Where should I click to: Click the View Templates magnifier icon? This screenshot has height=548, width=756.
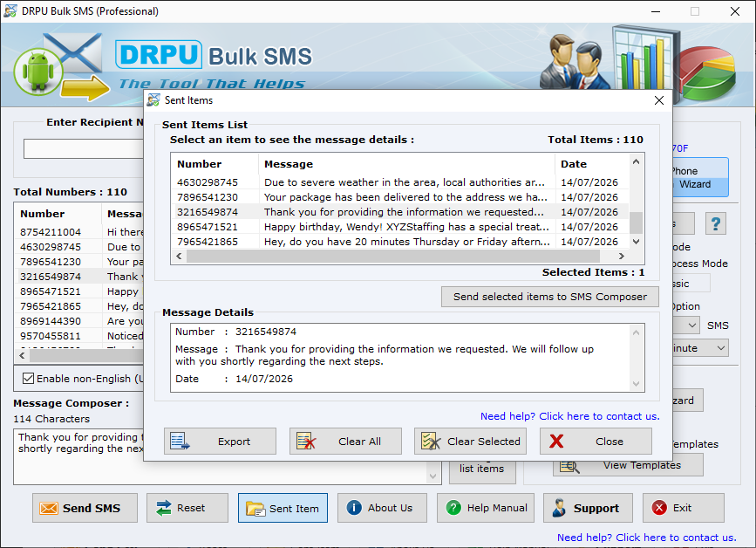pyautogui.click(x=569, y=466)
